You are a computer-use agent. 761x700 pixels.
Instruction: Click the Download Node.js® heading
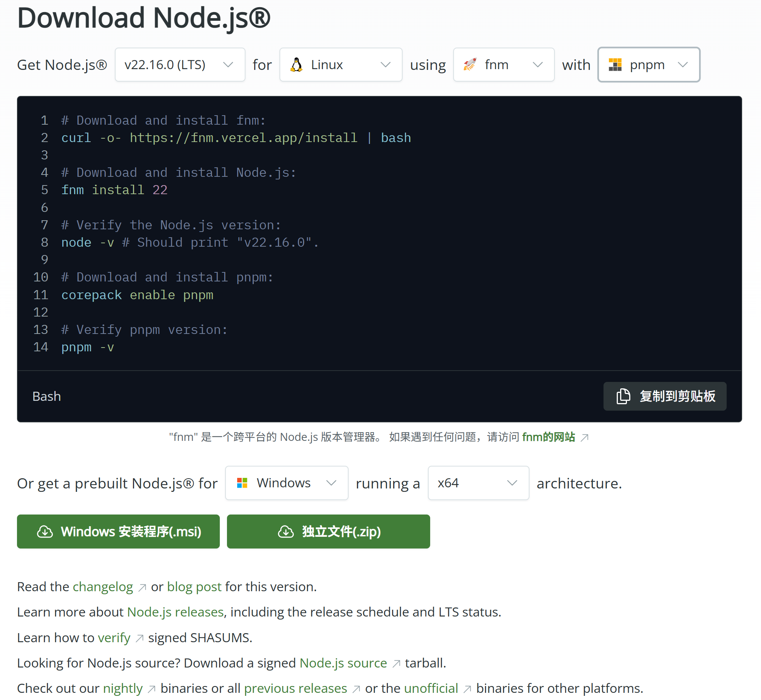(x=144, y=17)
